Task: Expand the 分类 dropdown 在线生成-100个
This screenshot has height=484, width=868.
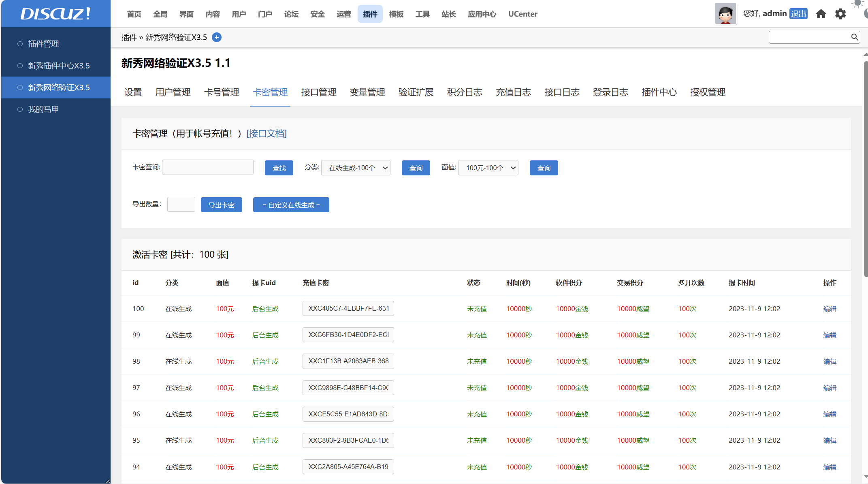Action: (356, 168)
